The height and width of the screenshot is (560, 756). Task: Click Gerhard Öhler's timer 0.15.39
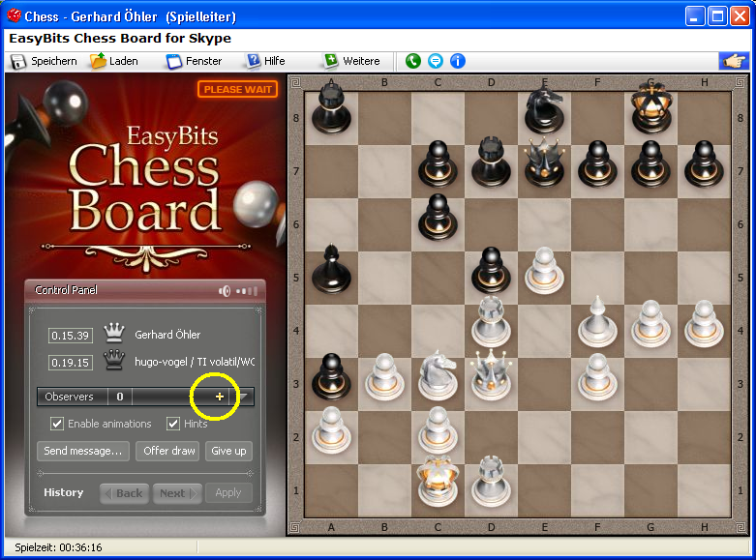pyautogui.click(x=71, y=336)
